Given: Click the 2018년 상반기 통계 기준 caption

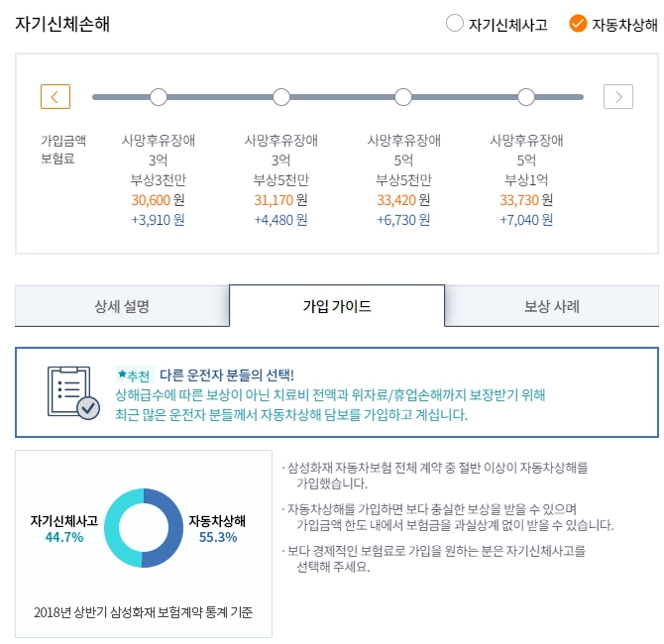Looking at the screenshot, I should point(143,612).
